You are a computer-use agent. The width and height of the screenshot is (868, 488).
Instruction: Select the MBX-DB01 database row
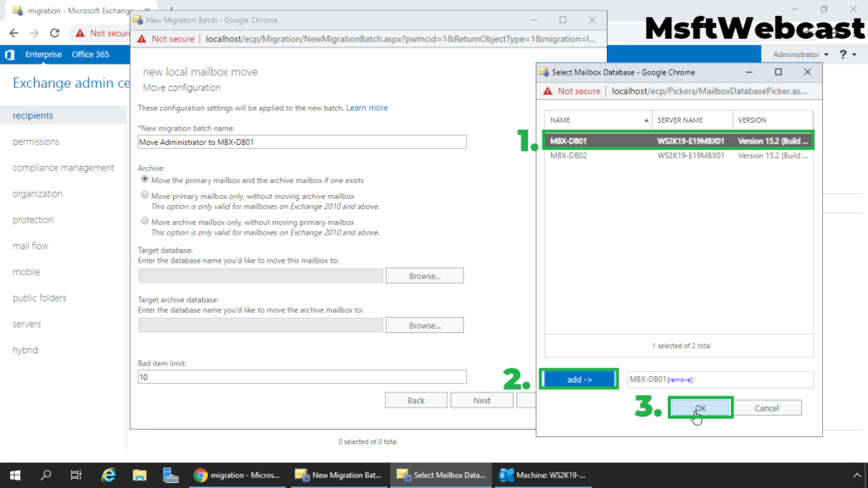(679, 141)
